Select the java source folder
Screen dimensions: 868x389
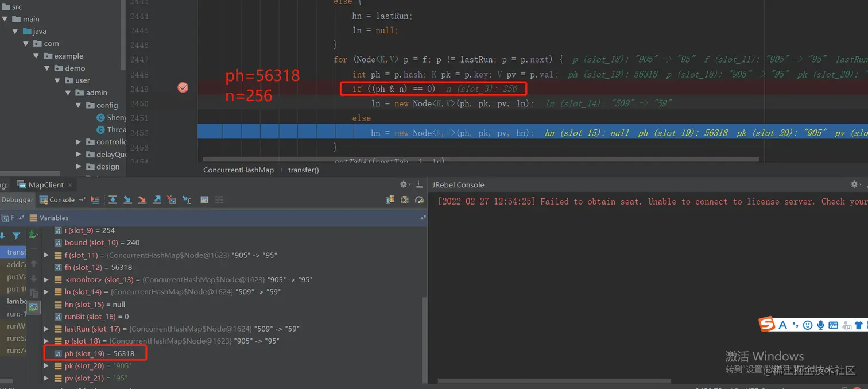(34, 31)
